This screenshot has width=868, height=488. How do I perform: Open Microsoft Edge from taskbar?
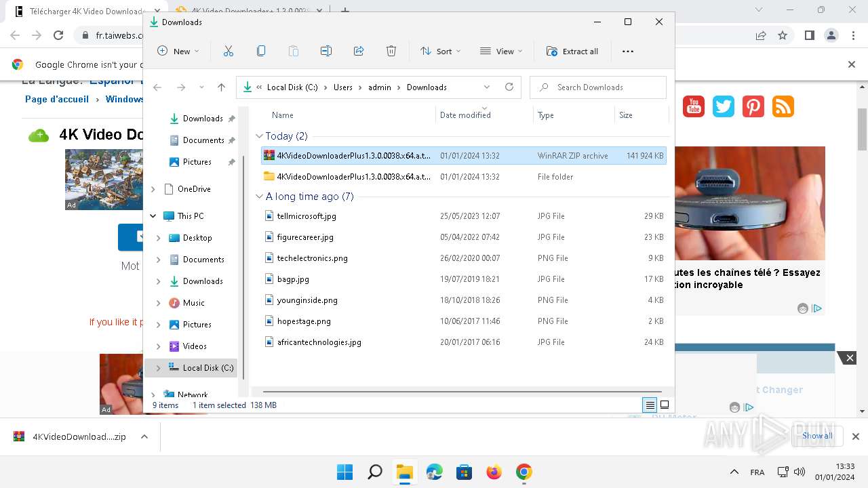click(x=434, y=472)
